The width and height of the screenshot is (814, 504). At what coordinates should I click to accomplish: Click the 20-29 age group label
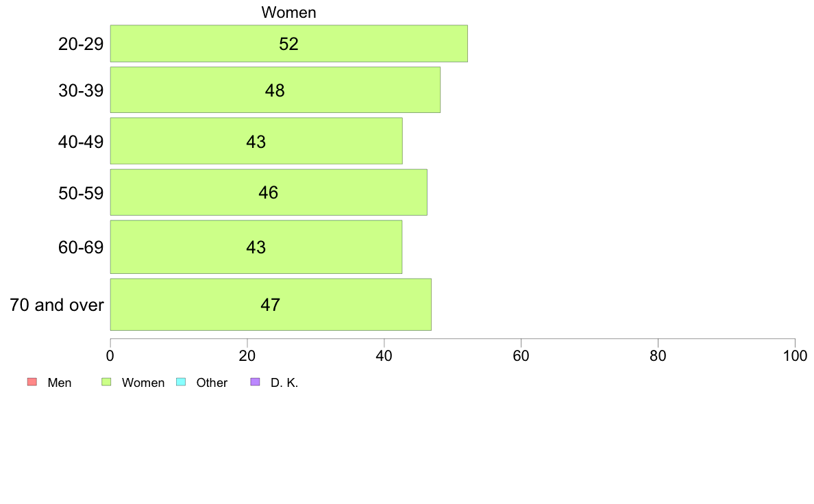click(x=81, y=44)
